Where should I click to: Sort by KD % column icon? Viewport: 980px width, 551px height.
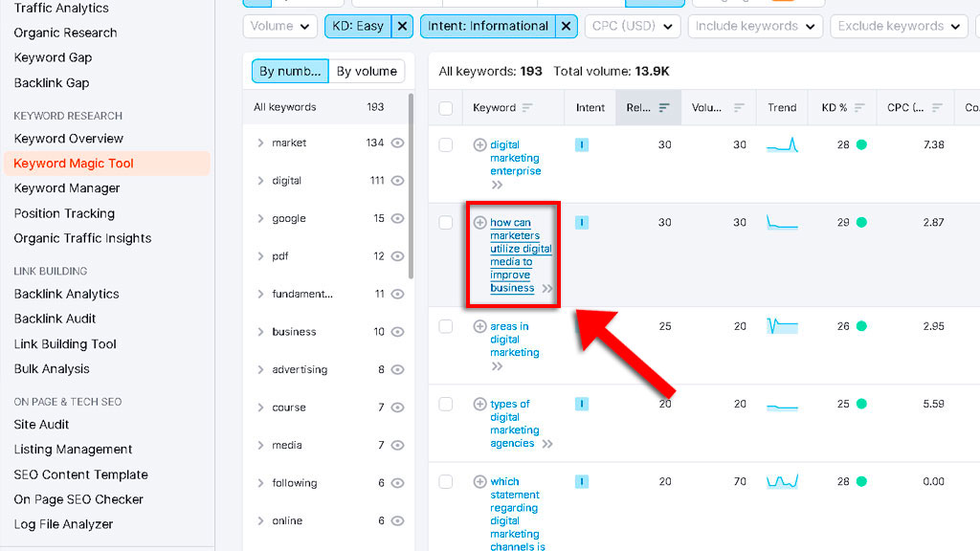tap(859, 108)
